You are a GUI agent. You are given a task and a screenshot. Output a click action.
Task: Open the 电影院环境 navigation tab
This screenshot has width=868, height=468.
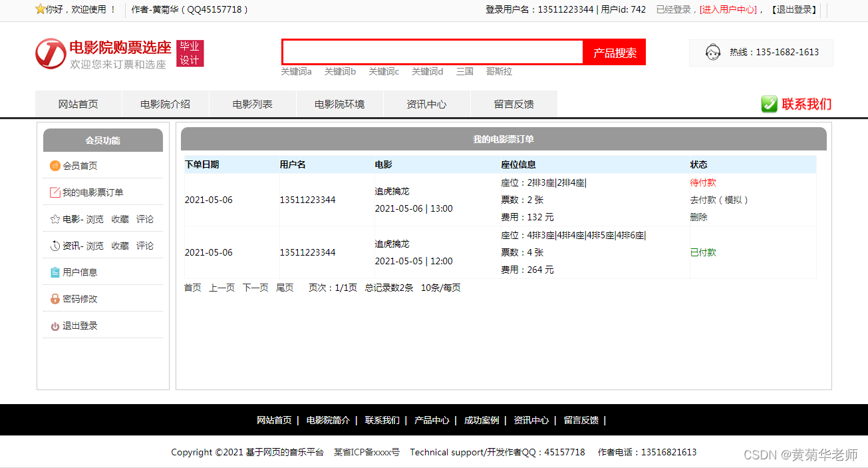[340, 104]
